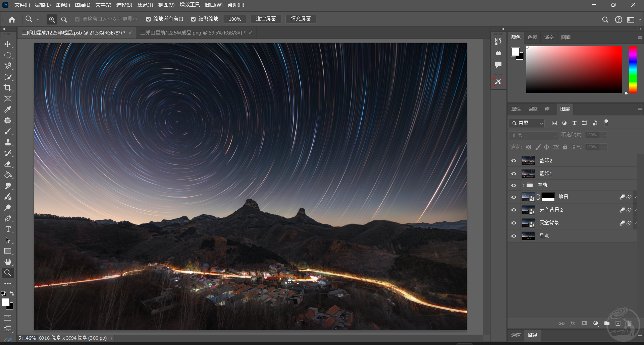
Task: Open the layer filter 类型 dropdown
Action: click(x=527, y=123)
